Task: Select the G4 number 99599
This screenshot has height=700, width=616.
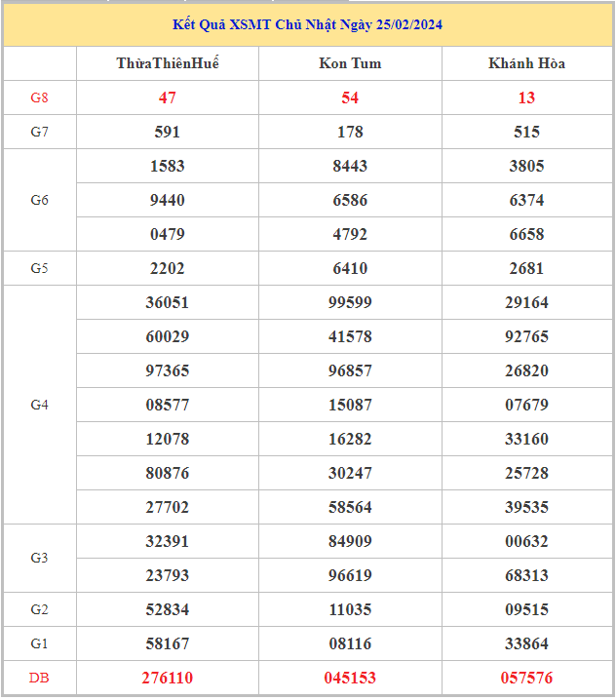Action: 350,302
